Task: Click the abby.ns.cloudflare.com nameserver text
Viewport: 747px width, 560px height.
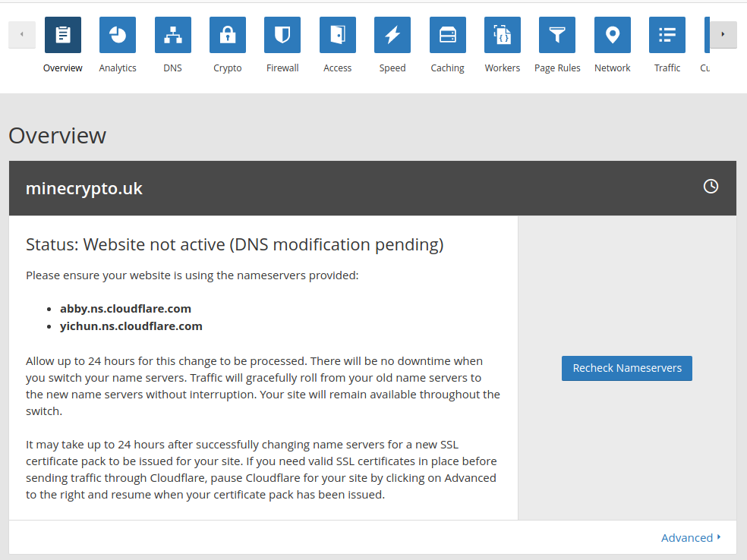Action: pos(125,309)
